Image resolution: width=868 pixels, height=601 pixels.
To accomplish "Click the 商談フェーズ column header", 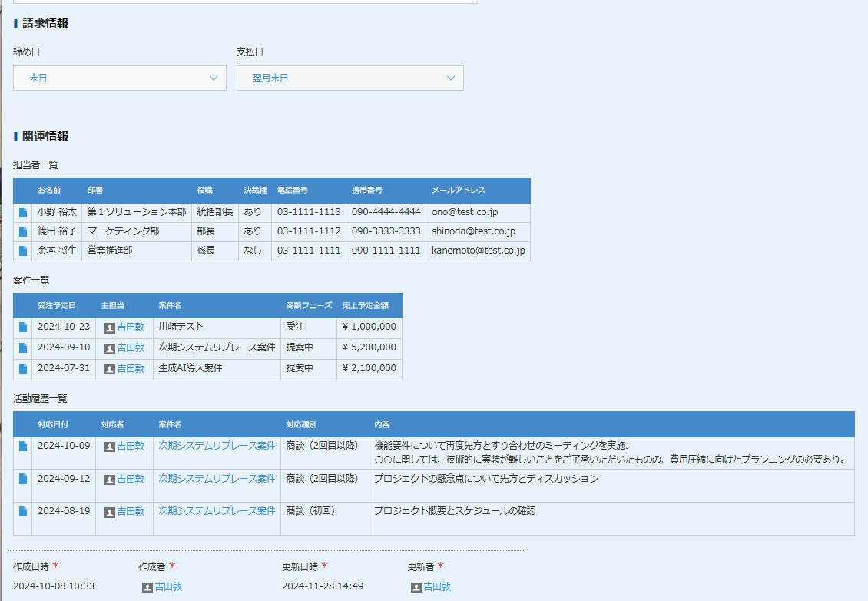I will (309, 305).
